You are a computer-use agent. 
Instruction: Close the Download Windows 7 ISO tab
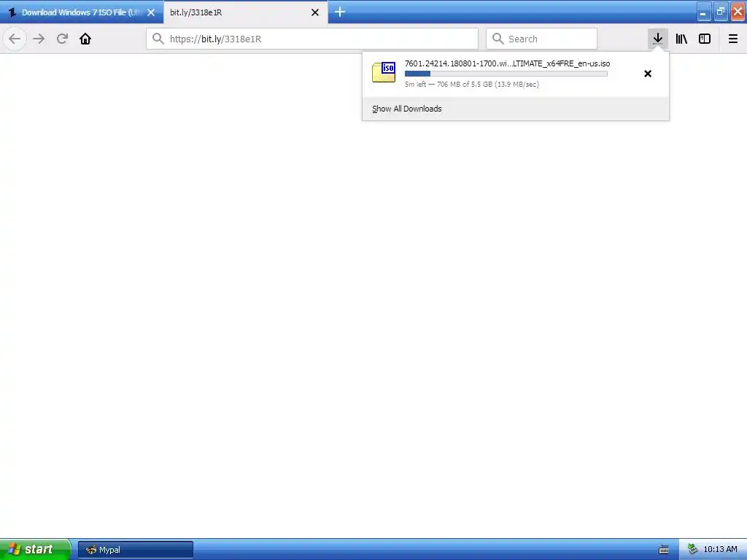pyautogui.click(x=151, y=12)
